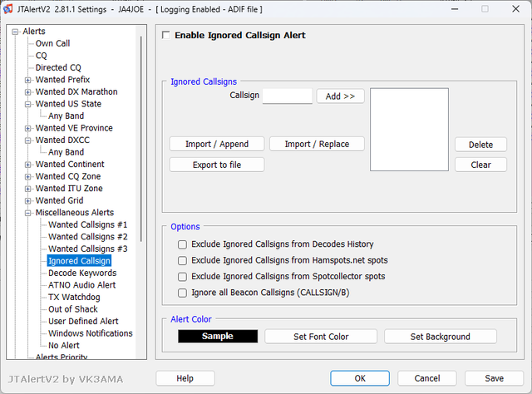Expand the Wanted Grid node
The image size is (532, 394).
click(27, 201)
